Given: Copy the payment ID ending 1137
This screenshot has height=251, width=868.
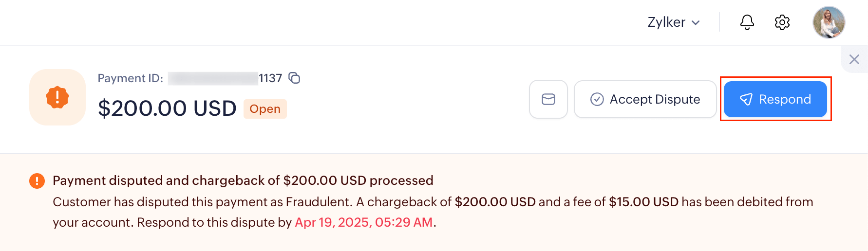Looking at the screenshot, I should coord(294,78).
